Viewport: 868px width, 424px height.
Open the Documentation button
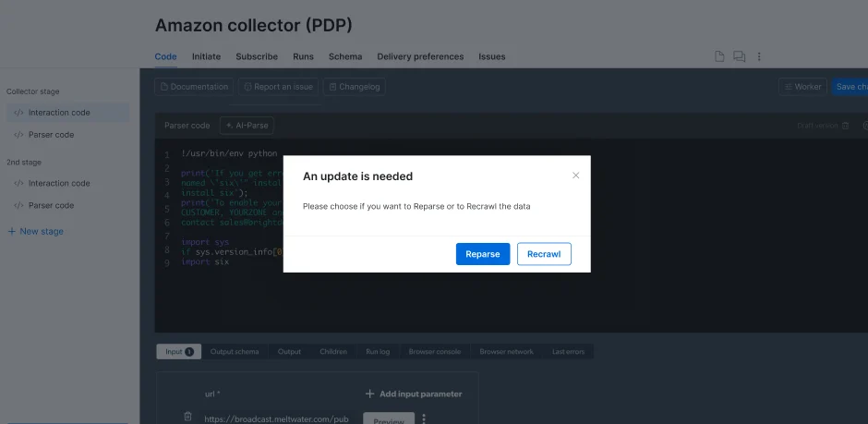(194, 87)
